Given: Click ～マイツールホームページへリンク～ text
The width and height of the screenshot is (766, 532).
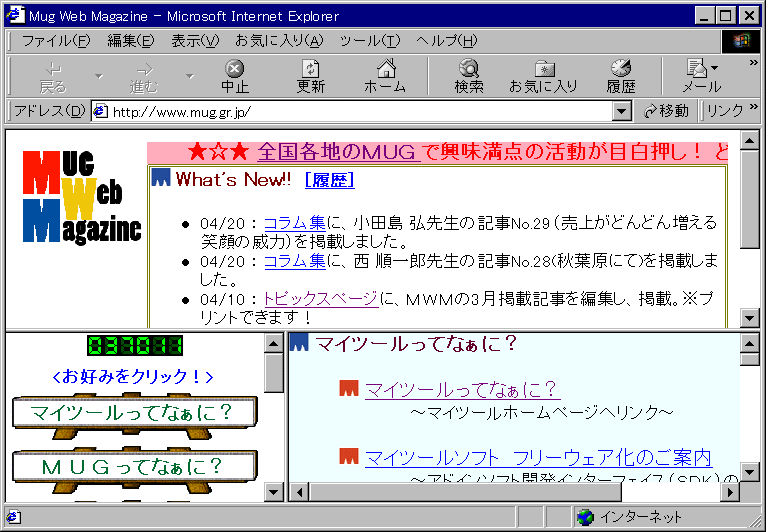Looking at the screenshot, I should [541, 413].
